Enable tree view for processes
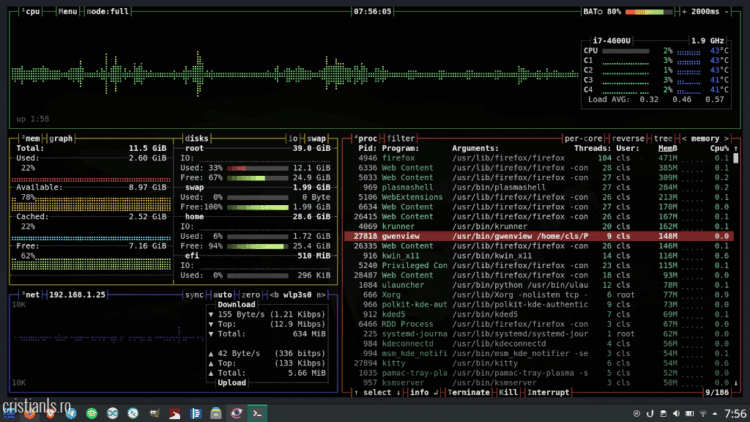 [661, 138]
